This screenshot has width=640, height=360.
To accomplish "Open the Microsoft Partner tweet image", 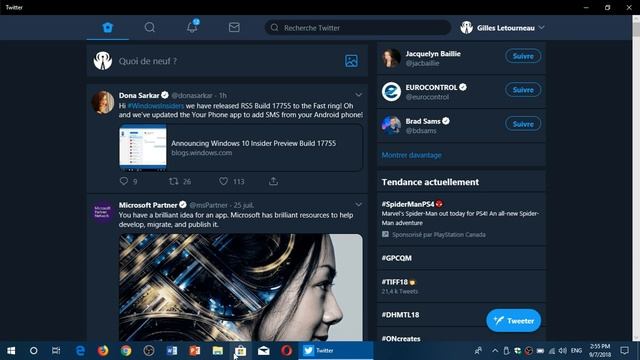I will tap(241, 287).
